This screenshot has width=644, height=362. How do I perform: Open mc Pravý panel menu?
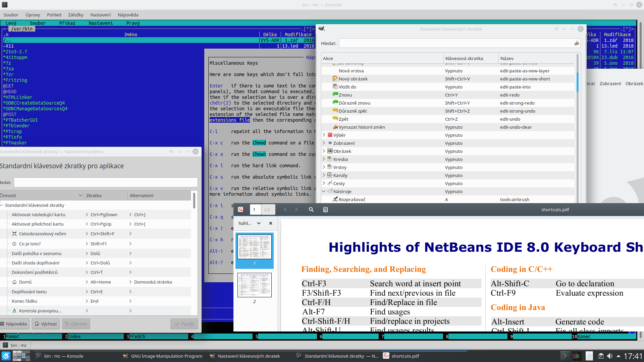point(133,23)
